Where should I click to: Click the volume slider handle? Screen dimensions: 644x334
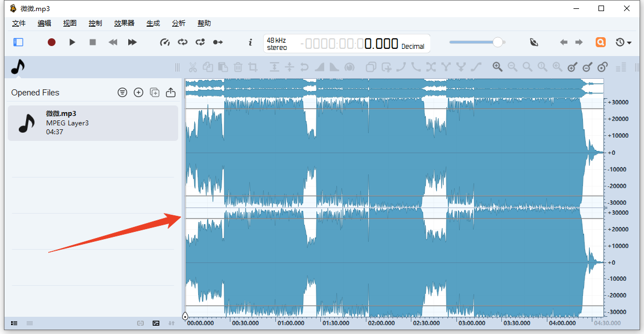click(x=498, y=42)
